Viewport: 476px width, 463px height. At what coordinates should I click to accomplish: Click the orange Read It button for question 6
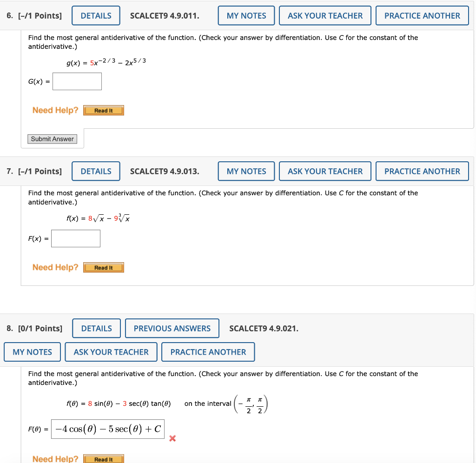(x=103, y=110)
